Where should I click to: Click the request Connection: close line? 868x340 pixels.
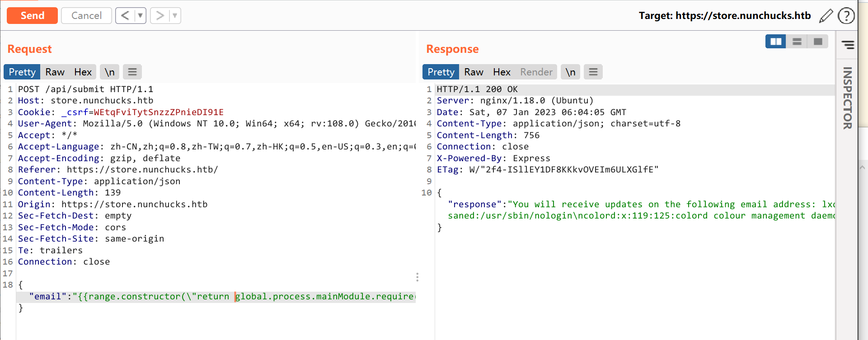[x=64, y=261]
